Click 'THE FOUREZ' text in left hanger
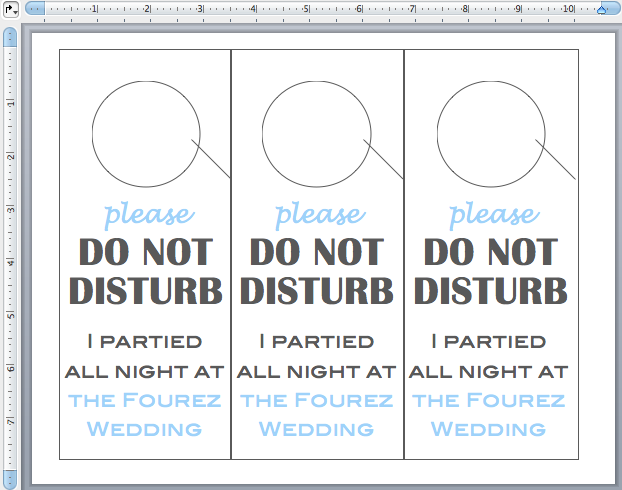622x490 pixels. click(x=144, y=400)
